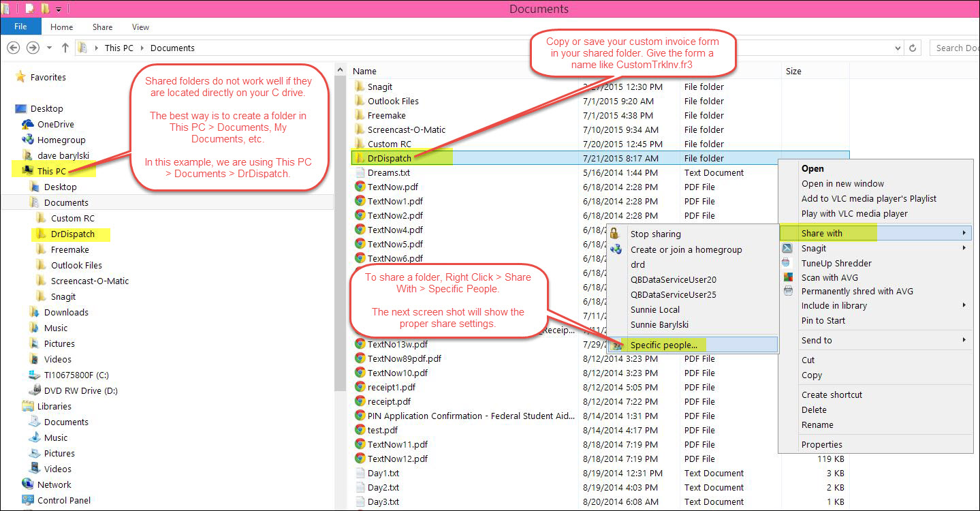Select Day1.txt file
The image size is (980, 511).
coord(383,473)
